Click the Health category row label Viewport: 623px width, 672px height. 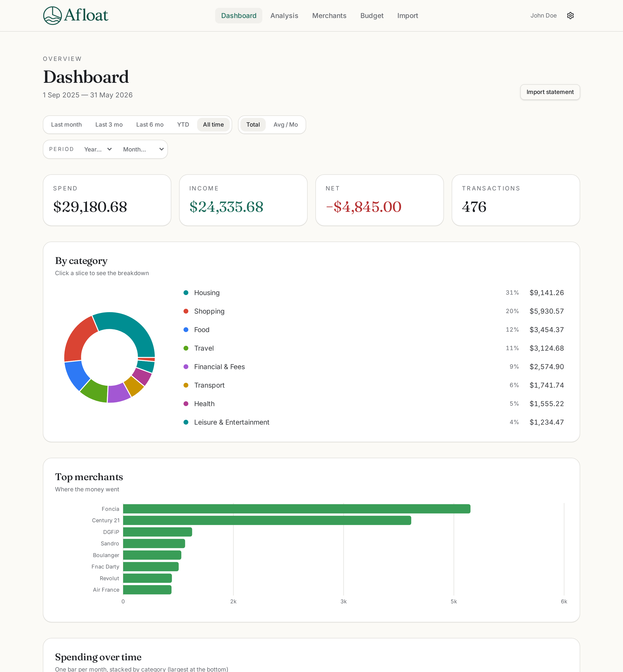[x=204, y=404]
